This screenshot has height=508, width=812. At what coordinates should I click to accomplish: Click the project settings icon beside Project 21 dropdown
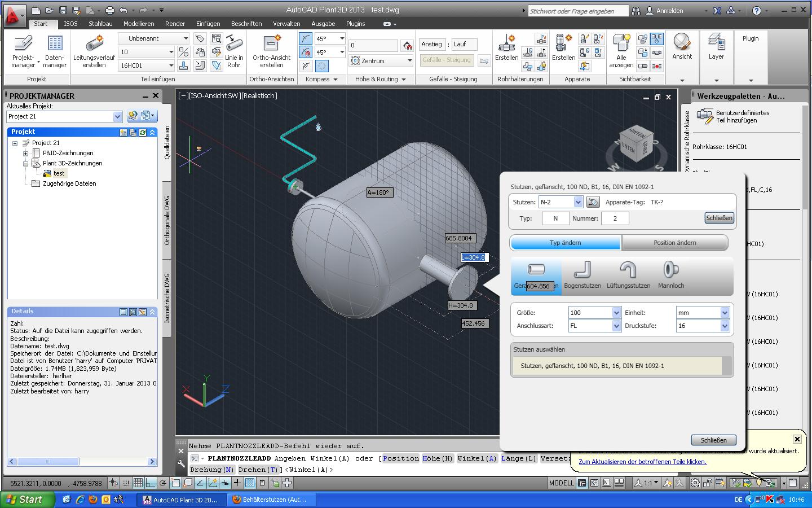pyautogui.click(x=133, y=116)
